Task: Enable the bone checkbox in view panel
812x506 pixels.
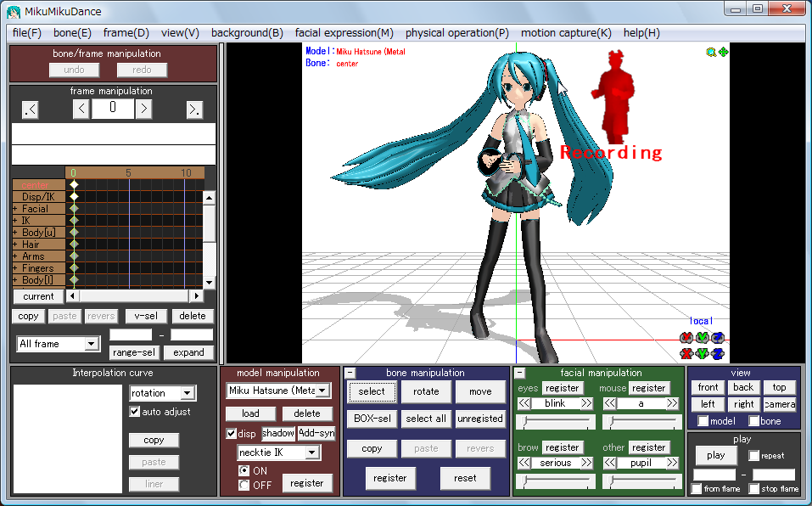Action: [753, 421]
